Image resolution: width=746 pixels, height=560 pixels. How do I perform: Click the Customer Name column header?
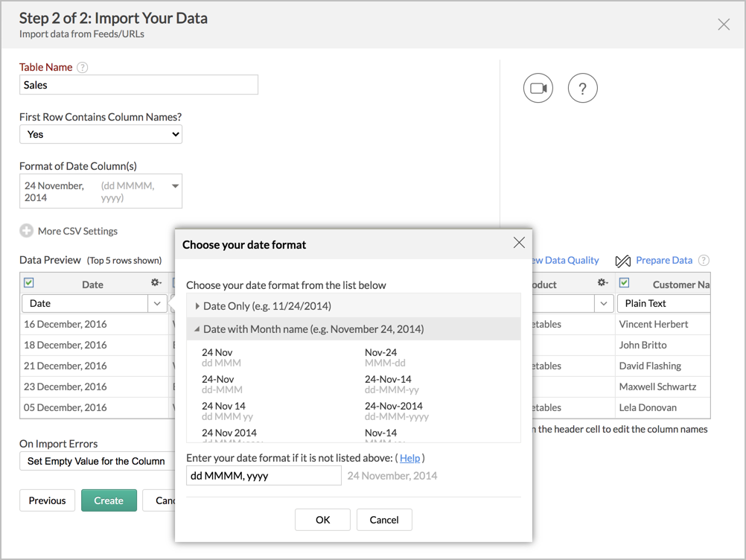click(681, 284)
